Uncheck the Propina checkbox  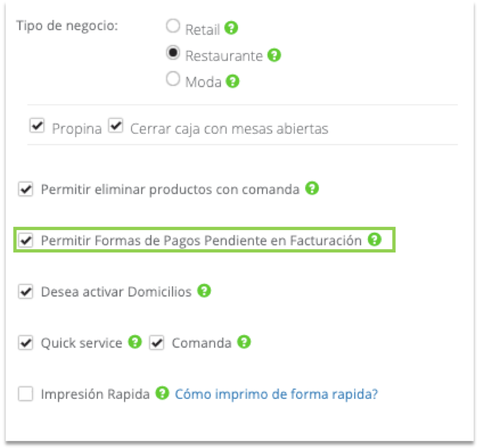point(37,126)
